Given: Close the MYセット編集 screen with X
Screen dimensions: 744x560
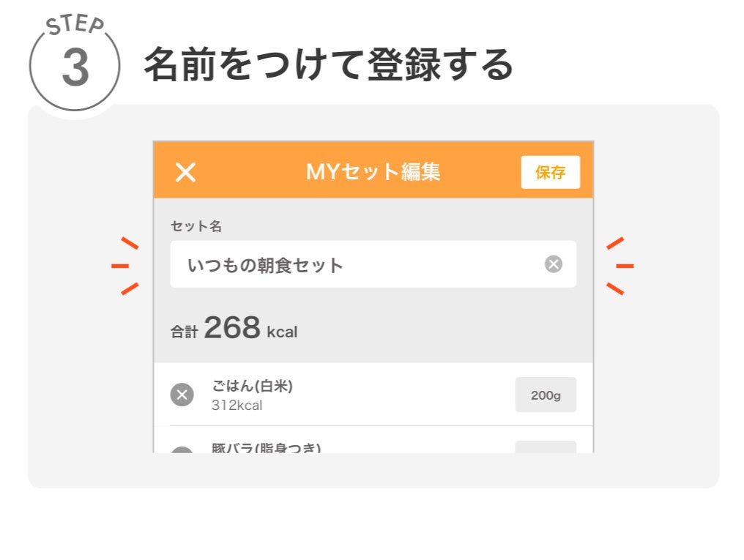Looking at the screenshot, I should click(x=185, y=173).
